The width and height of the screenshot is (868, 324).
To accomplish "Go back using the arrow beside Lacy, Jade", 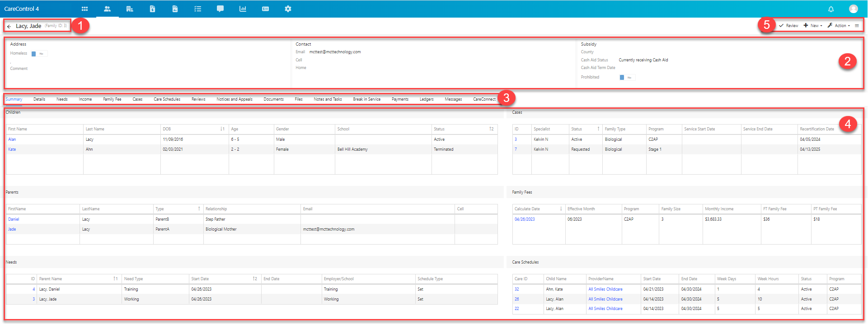I will tap(9, 26).
